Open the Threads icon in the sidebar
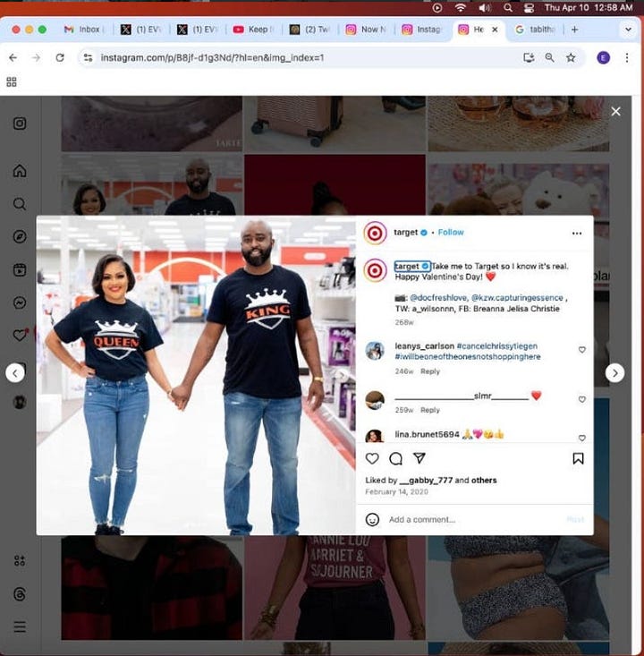The image size is (644, 656). tap(20, 594)
